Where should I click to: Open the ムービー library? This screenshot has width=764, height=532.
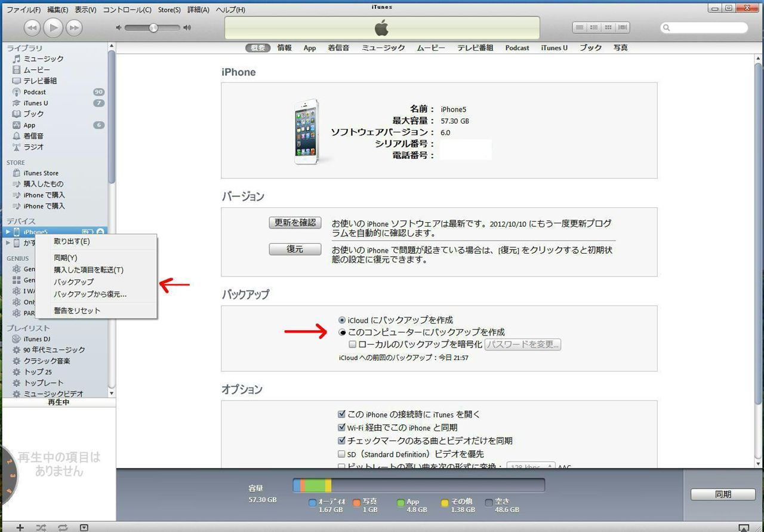click(x=36, y=70)
